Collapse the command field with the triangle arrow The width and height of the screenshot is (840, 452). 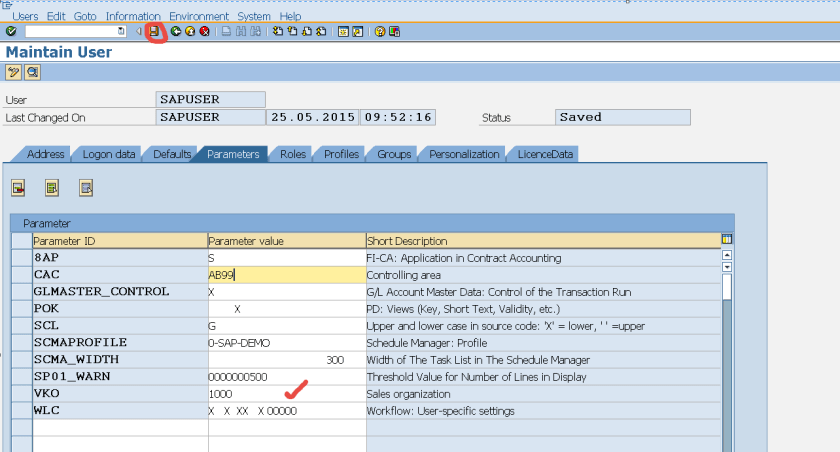click(138, 31)
